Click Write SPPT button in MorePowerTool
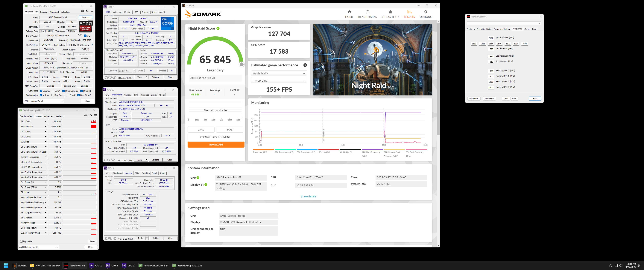The height and width of the screenshot is (270, 644). click(x=474, y=99)
